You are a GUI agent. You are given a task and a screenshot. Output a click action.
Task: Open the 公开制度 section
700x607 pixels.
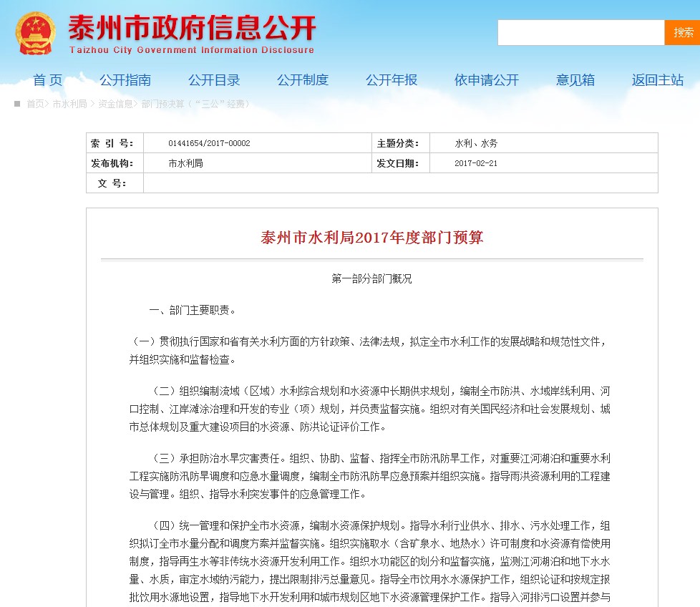(303, 80)
